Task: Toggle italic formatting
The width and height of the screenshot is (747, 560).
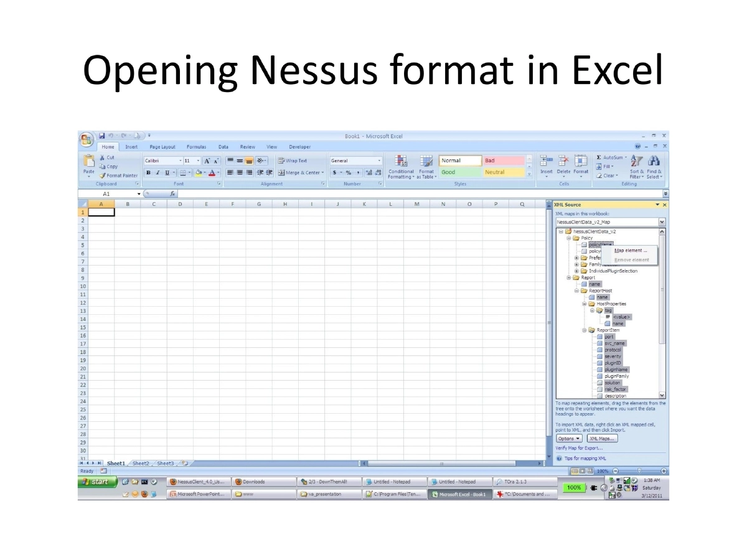Action: pyautogui.click(x=157, y=172)
